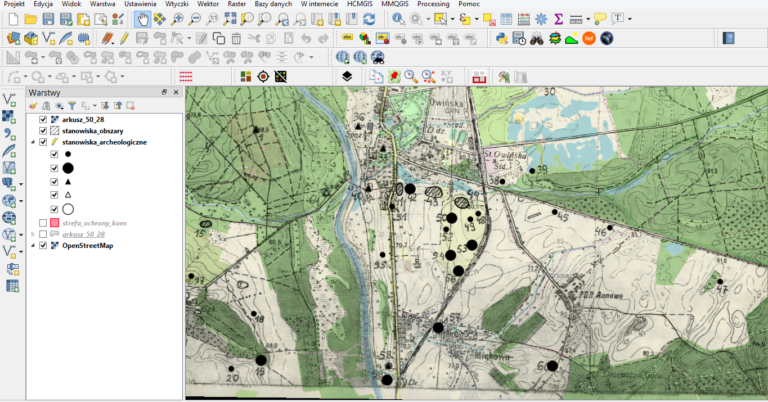Click the red dotted grid plugin icon
This screenshot has height=402, width=768.
pyautogui.click(x=186, y=76)
